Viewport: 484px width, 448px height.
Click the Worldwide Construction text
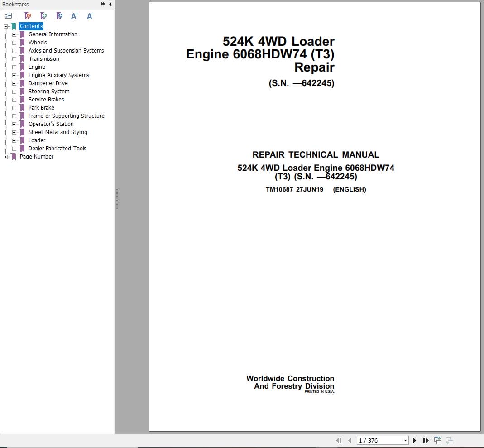click(290, 378)
